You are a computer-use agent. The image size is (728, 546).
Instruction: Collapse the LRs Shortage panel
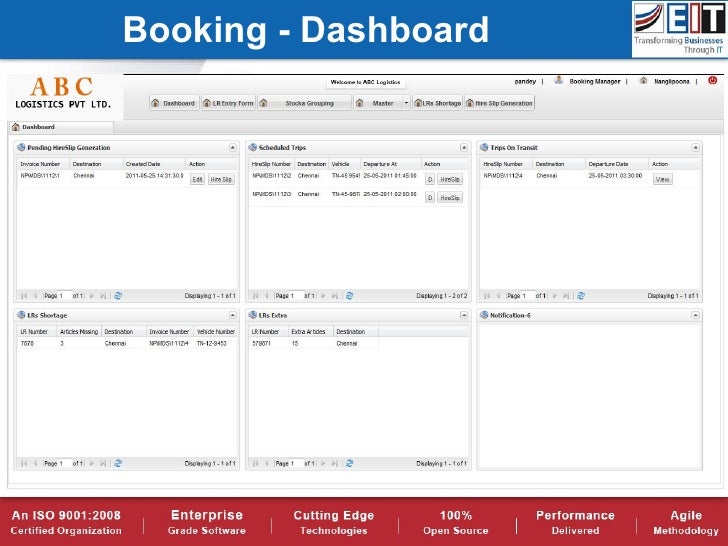233,315
